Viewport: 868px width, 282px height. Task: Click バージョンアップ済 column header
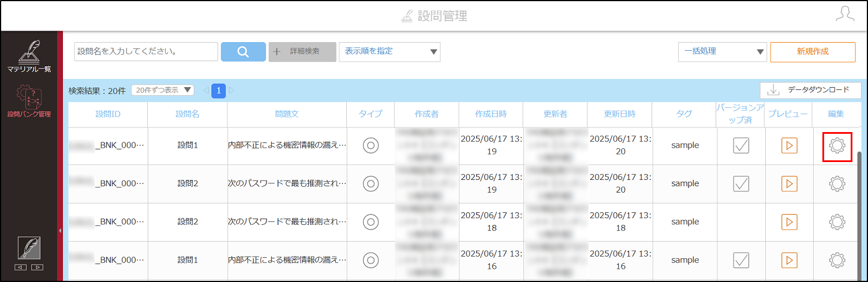coord(741,114)
